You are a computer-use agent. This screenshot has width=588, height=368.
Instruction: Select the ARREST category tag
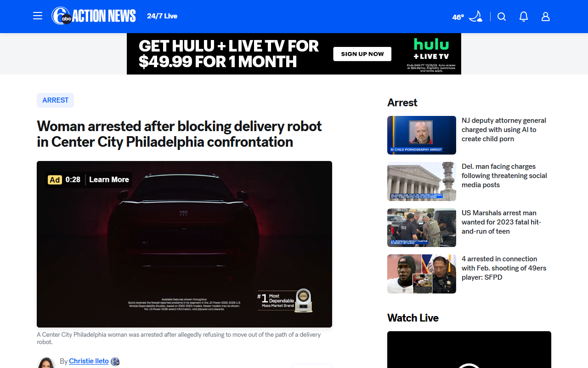pyautogui.click(x=56, y=100)
